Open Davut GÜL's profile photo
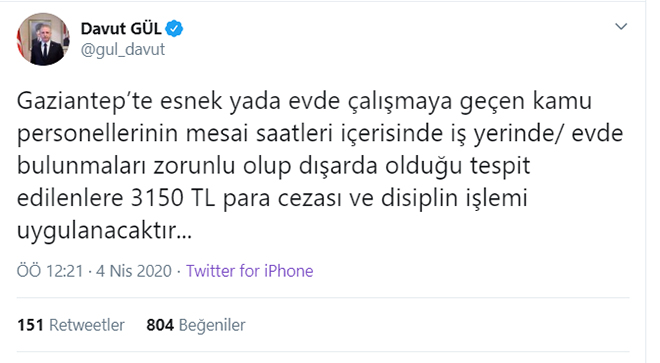This screenshot has width=660, height=363. pos(43,39)
